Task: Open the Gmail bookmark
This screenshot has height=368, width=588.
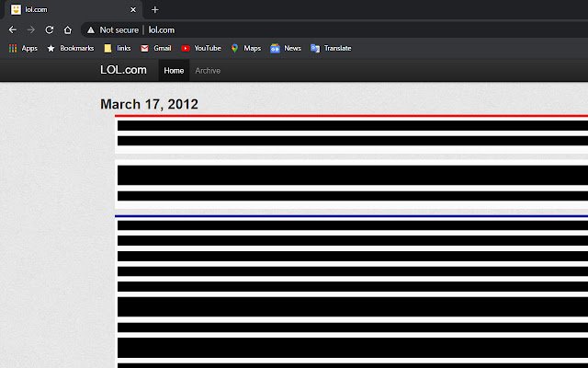Action: (x=155, y=48)
